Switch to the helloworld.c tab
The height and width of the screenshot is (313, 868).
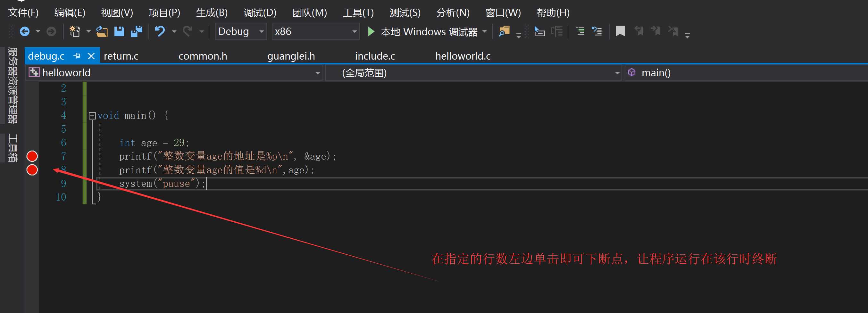pyautogui.click(x=463, y=56)
